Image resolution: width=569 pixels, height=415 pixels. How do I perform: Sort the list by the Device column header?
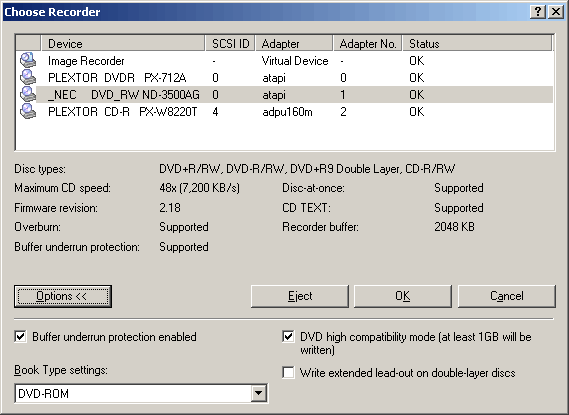point(123,43)
